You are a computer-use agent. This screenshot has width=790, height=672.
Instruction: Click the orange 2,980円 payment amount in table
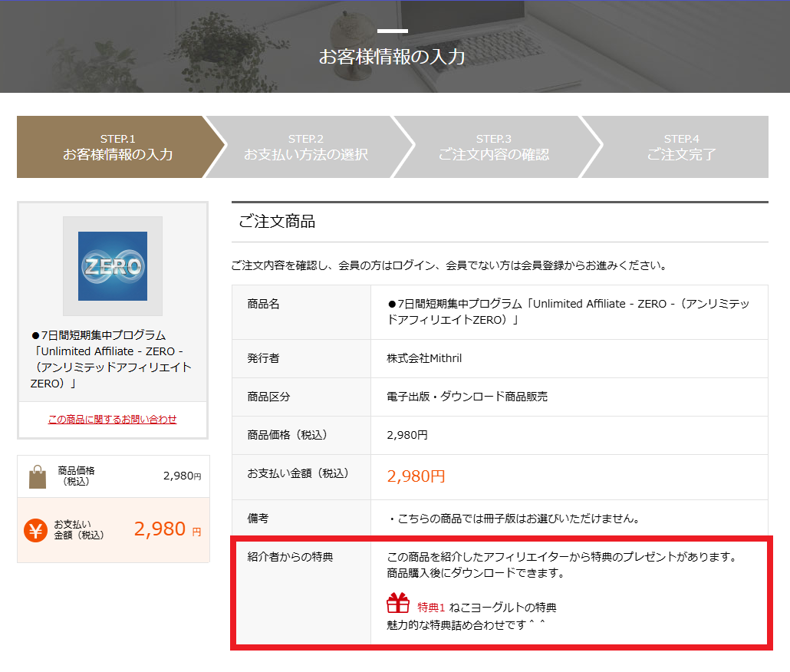[x=416, y=476]
